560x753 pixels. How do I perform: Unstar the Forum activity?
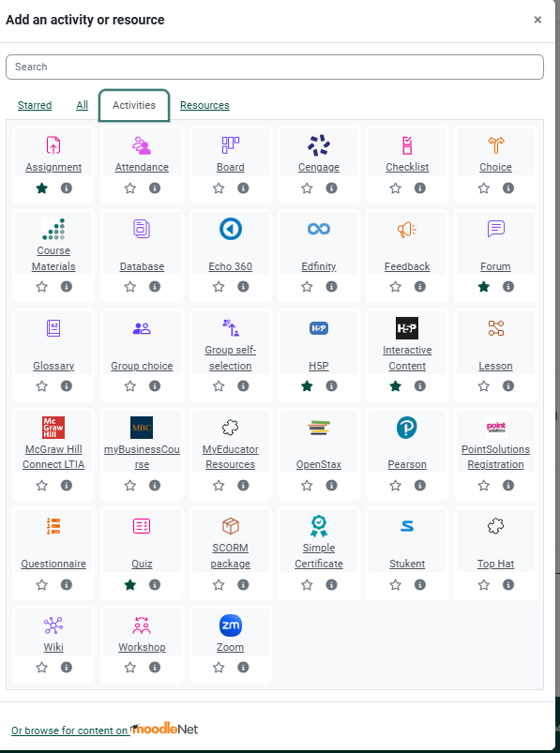pos(484,287)
